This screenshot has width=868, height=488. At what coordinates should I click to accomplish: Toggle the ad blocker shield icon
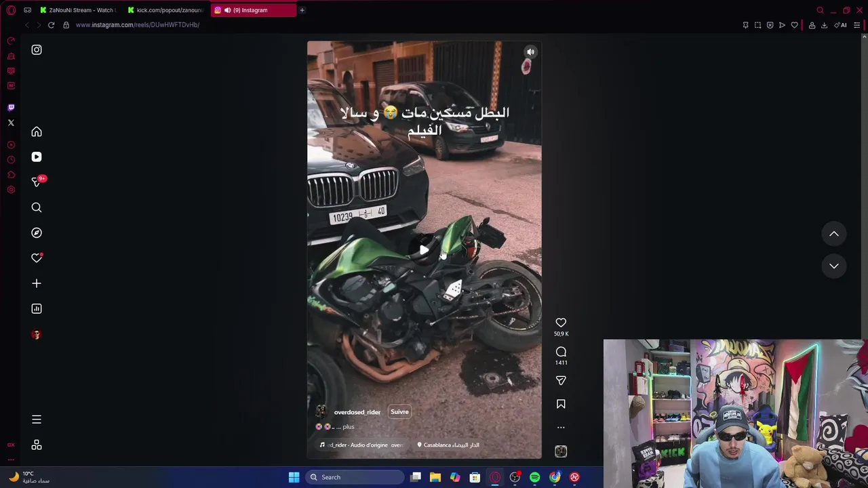(x=770, y=25)
